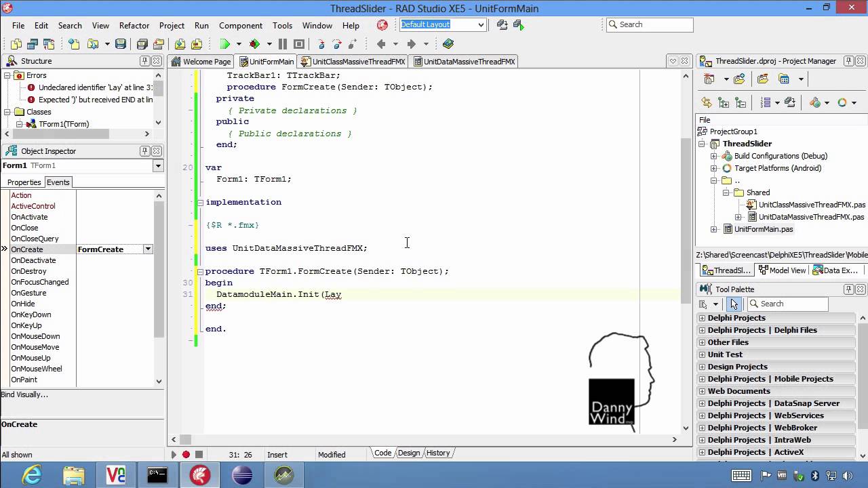Click the Pause toolbar icon
Image resolution: width=868 pixels, height=488 pixels.
[x=283, y=44]
